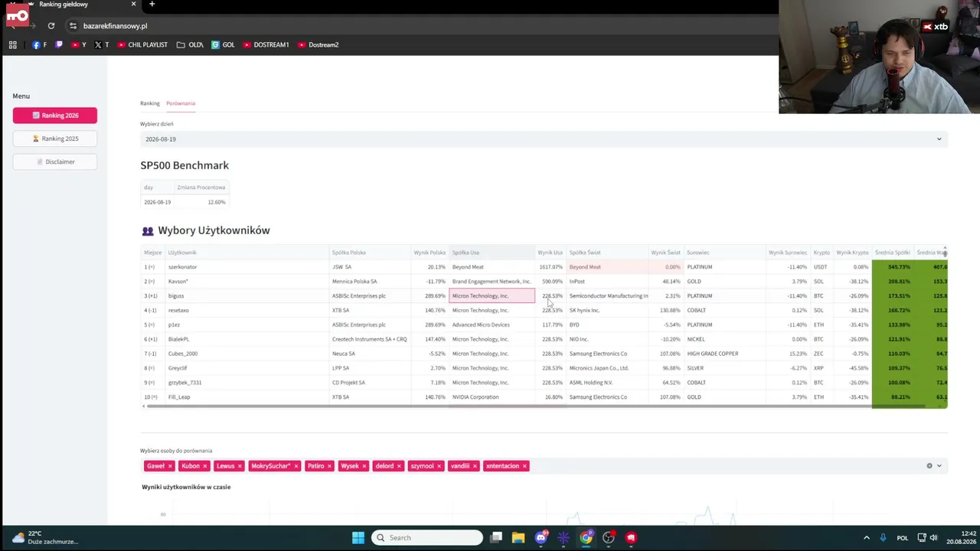This screenshot has height=551, width=980.
Task: Open a new browser tab with plus icon
Action: click(x=152, y=5)
